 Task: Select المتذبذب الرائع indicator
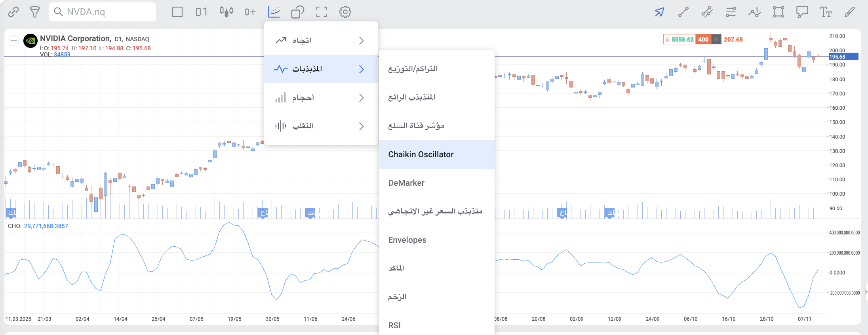437,97
